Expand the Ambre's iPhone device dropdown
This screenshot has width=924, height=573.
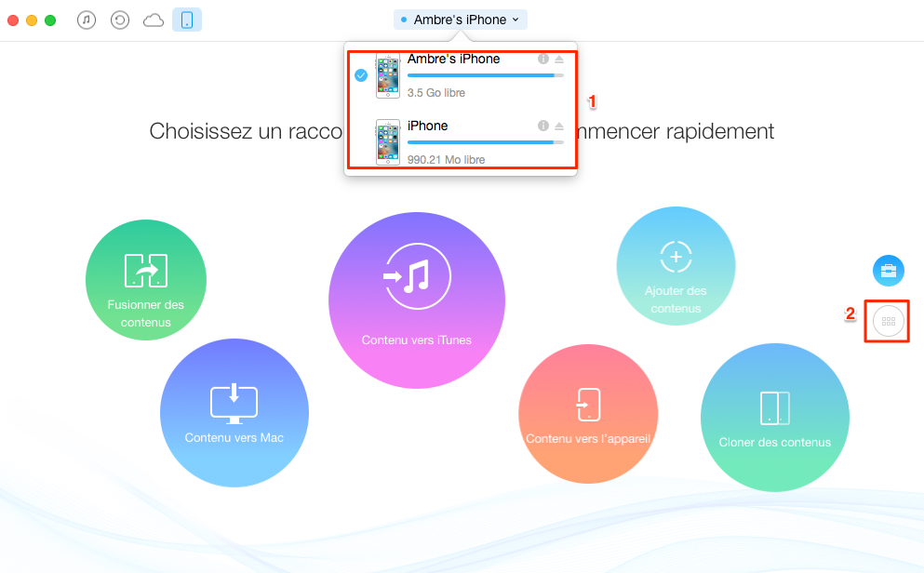point(461,20)
